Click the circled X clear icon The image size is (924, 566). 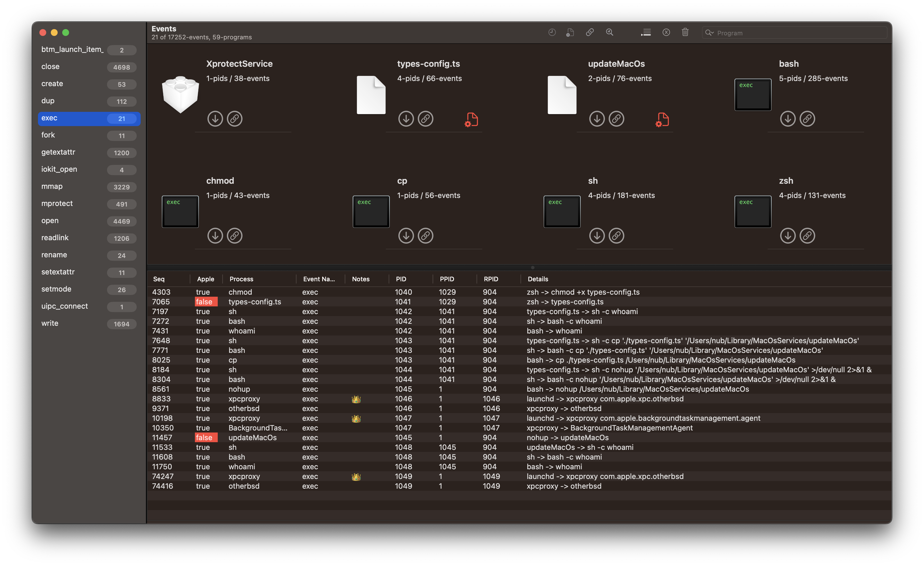[x=666, y=32]
